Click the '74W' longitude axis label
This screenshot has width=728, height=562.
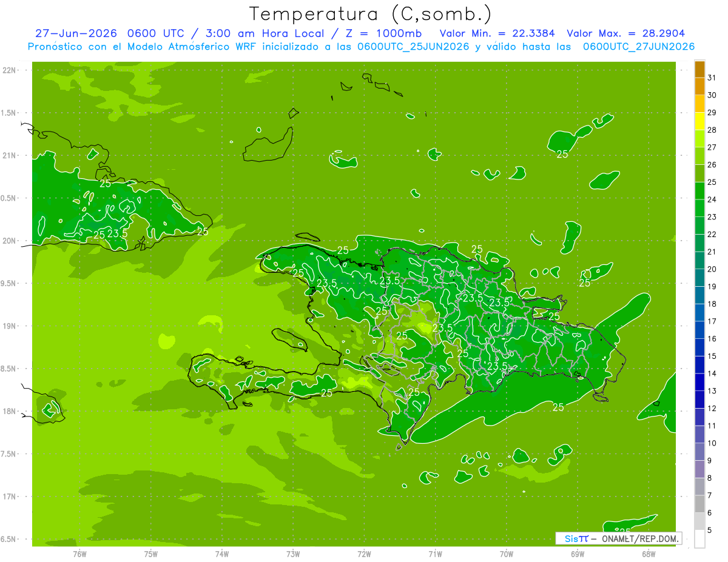[222, 554]
